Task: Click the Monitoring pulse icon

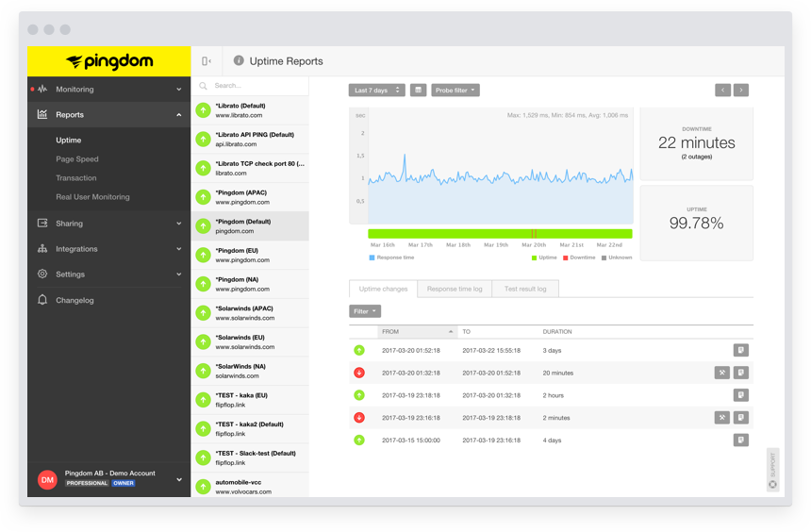Action: tap(42, 89)
